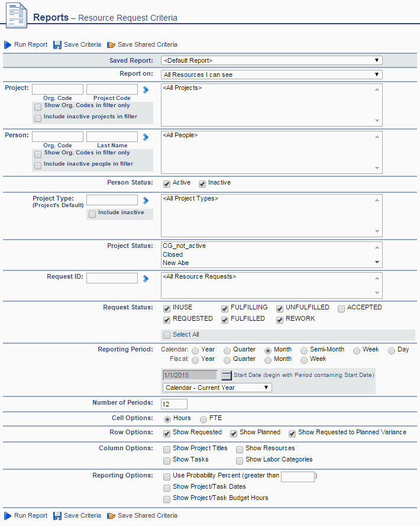Click the bottom Save Shared Criteria link

click(x=148, y=515)
